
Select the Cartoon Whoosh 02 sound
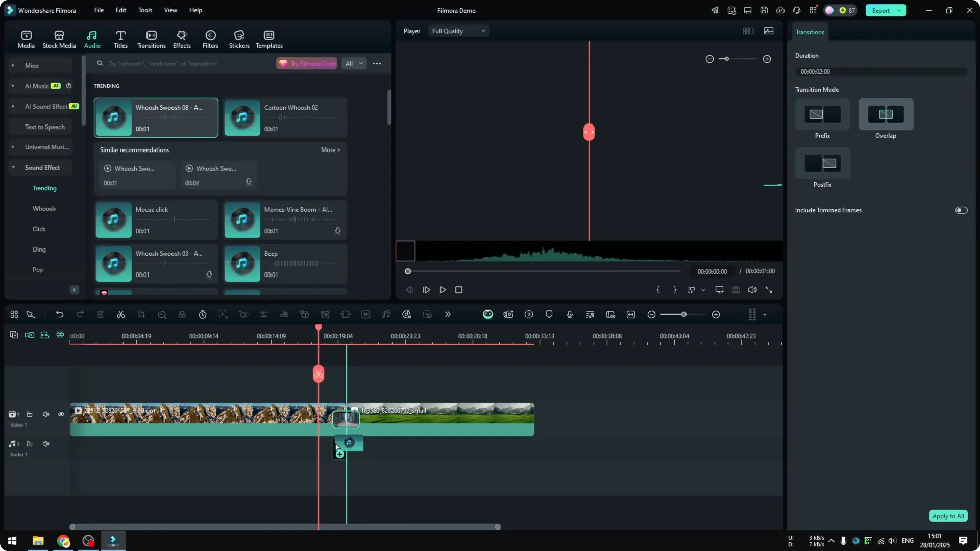pyautogui.click(x=285, y=118)
